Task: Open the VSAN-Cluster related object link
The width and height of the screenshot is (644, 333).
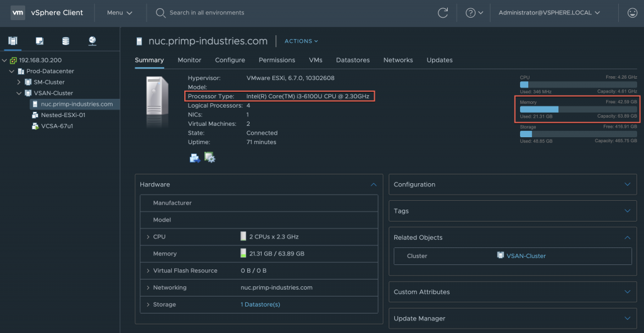Action: pos(526,256)
